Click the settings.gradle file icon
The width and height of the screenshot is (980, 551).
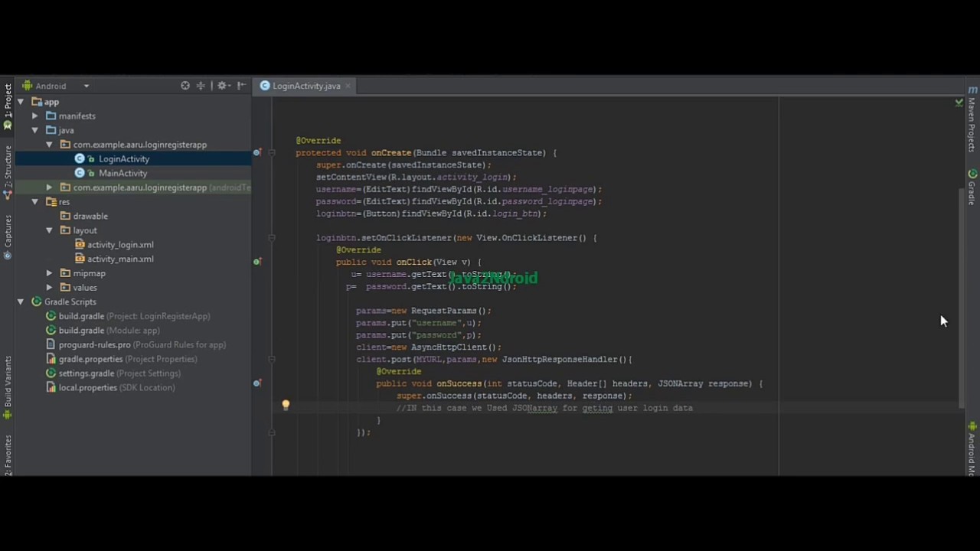51,373
